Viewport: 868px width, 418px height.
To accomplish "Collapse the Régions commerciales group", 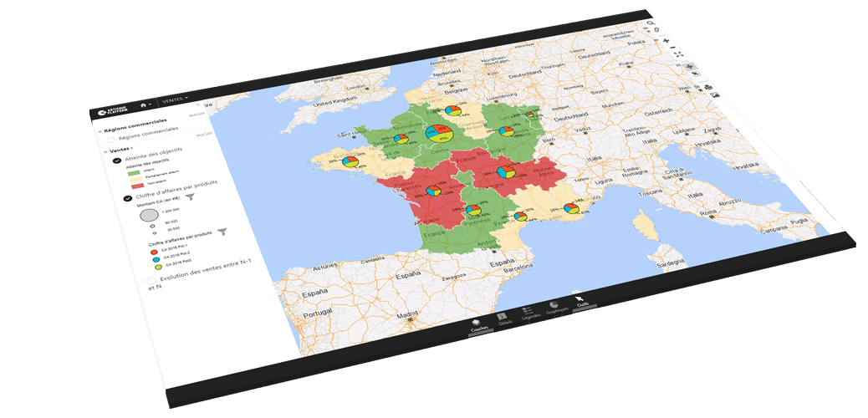I will click(x=100, y=132).
